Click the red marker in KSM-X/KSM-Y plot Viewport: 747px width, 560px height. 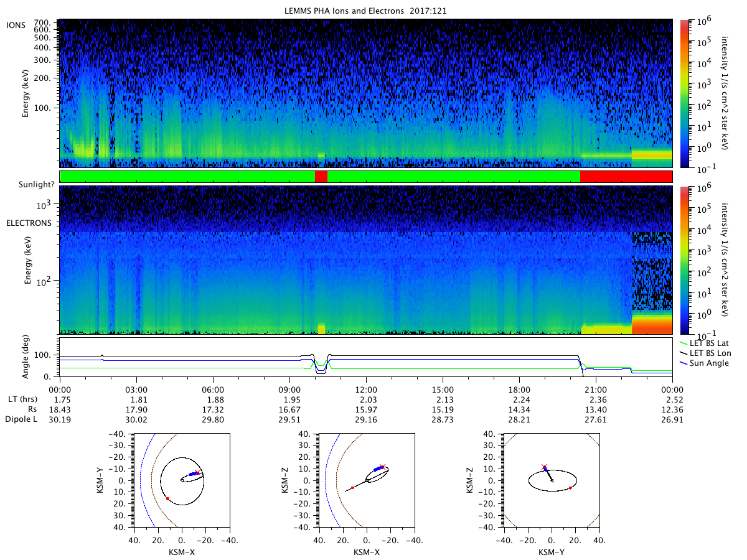(x=167, y=498)
